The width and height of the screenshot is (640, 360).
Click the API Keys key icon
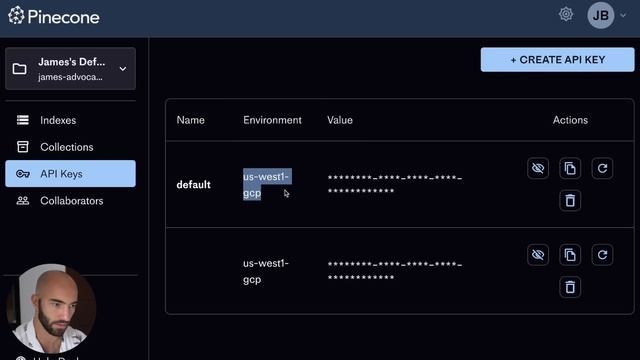tap(23, 174)
